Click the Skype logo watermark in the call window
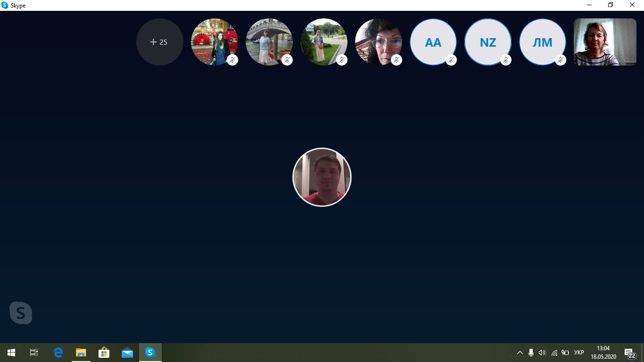 pyautogui.click(x=21, y=313)
